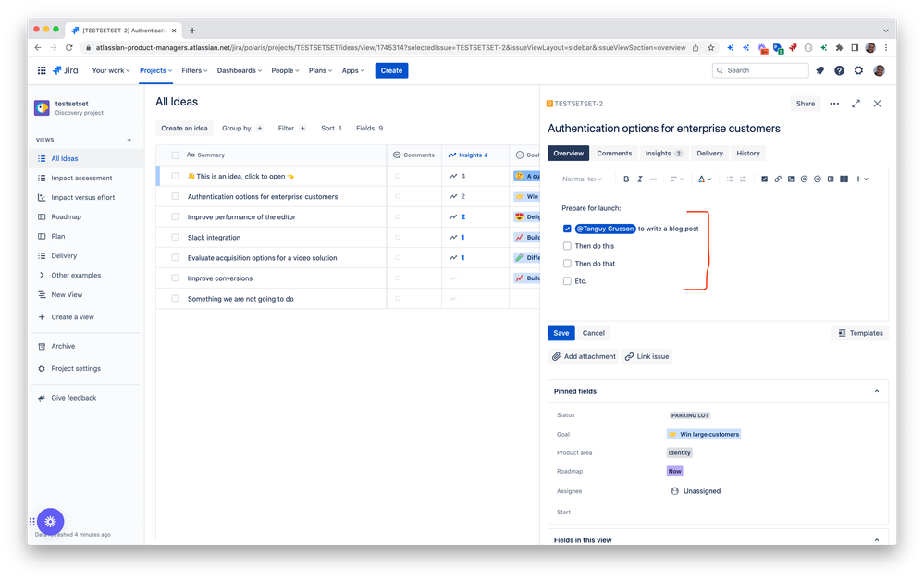Open the Roadmap view in sidebar
924x581 pixels.
[66, 216]
